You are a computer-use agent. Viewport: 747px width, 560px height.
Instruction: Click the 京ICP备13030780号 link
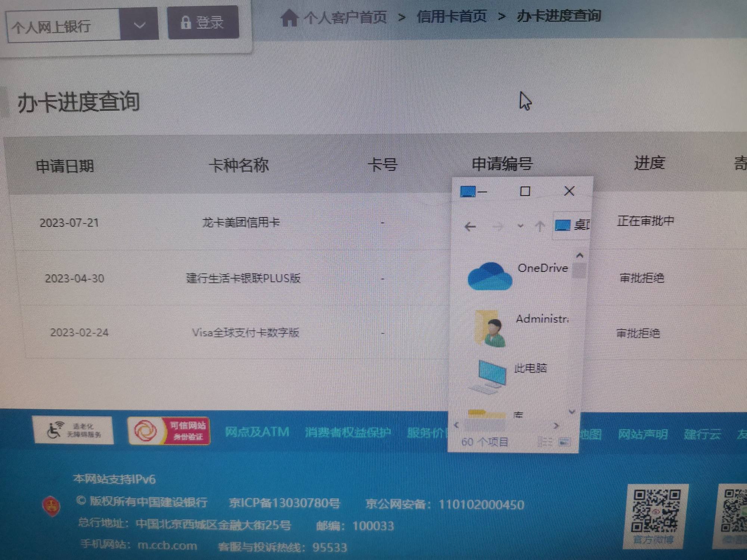(x=285, y=503)
